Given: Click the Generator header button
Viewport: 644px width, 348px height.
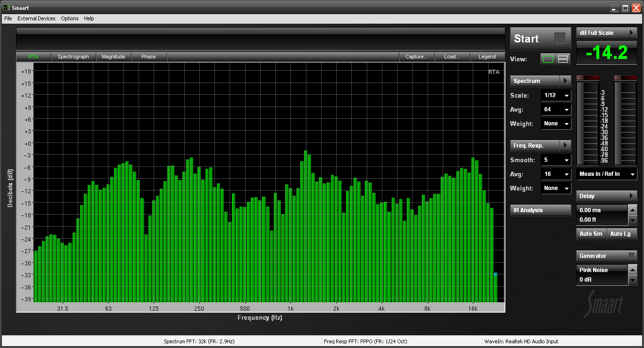Looking at the screenshot, I should coord(607,256).
